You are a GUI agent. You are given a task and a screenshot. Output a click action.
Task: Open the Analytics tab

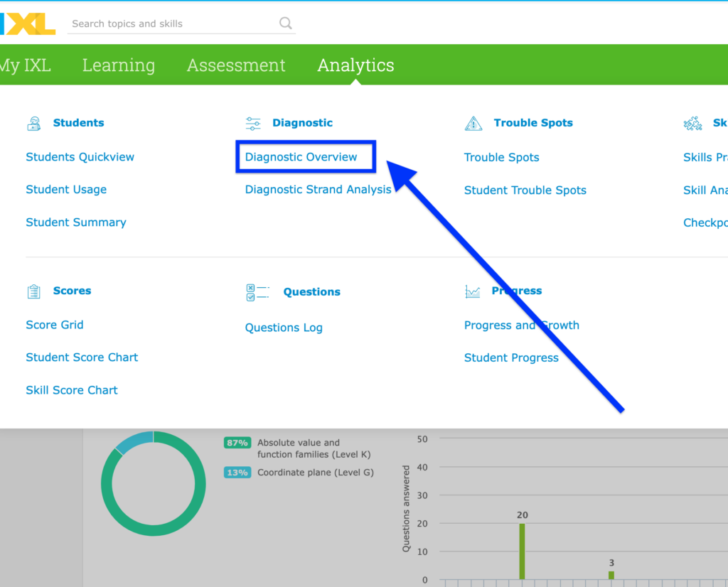(355, 65)
